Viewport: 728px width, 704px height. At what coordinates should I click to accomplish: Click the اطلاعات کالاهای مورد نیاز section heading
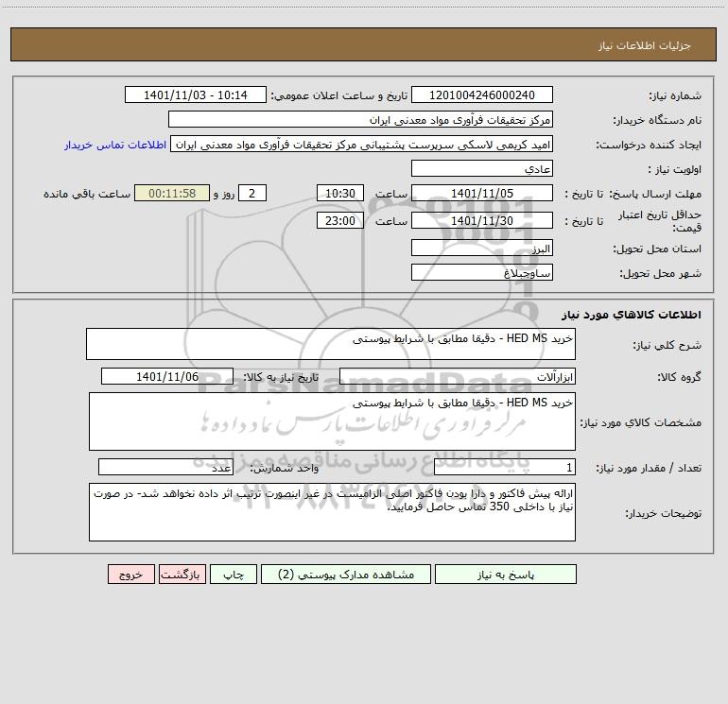(x=632, y=315)
